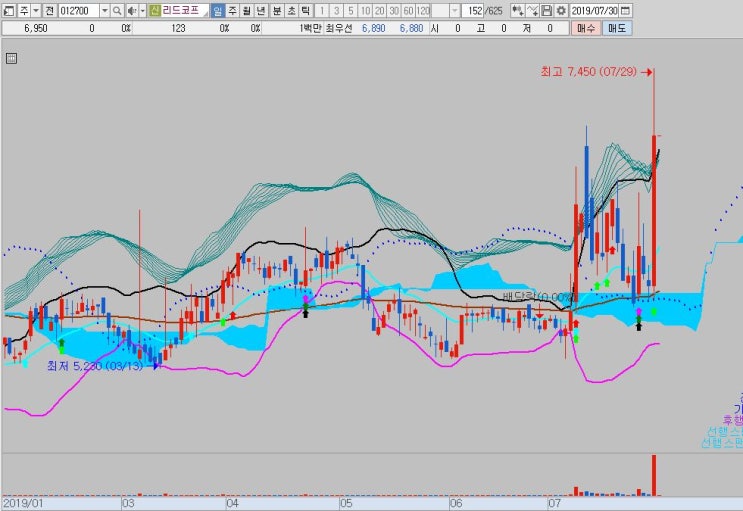
Task: Choose the 120 interval button
Action: (423, 10)
